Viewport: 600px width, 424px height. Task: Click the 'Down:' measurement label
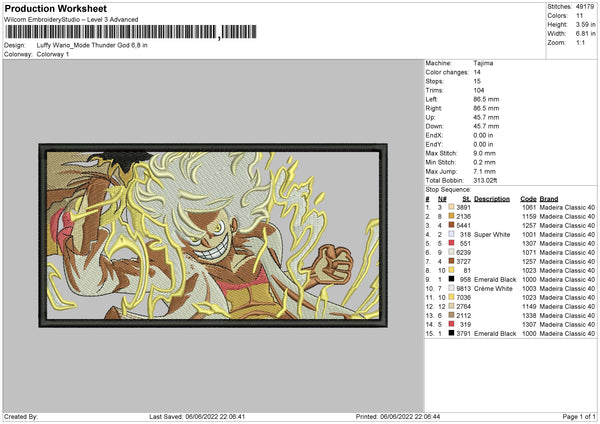click(434, 126)
